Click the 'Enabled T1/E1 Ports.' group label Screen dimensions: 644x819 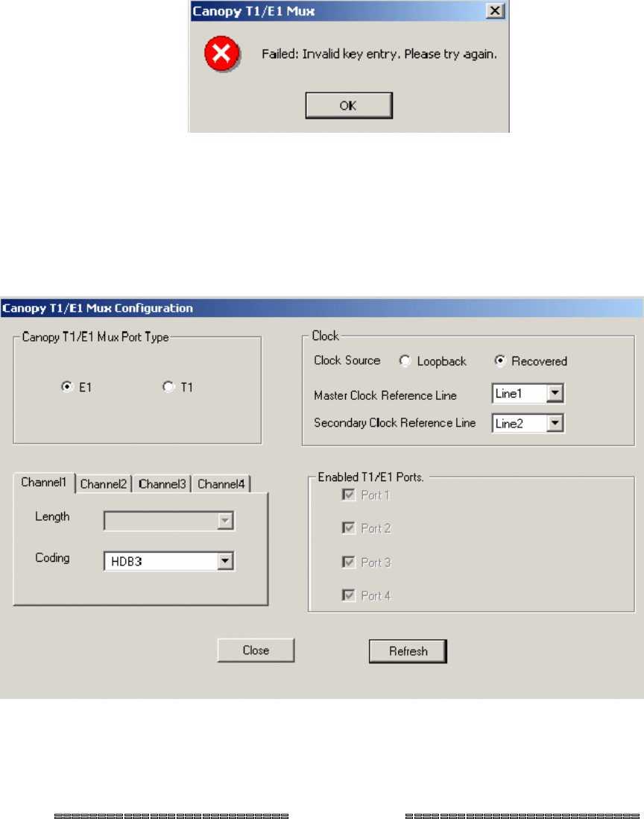(370, 477)
